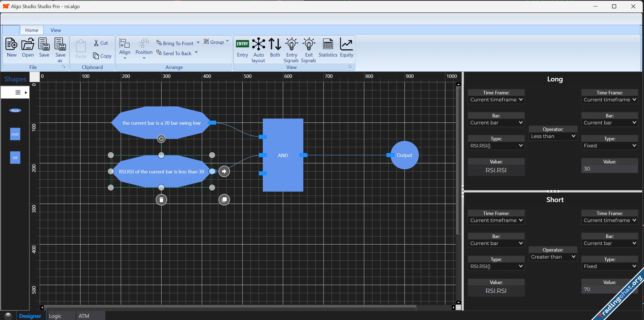644x320 pixels.
Task: Click the Both arrows view icon
Action: click(x=275, y=44)
